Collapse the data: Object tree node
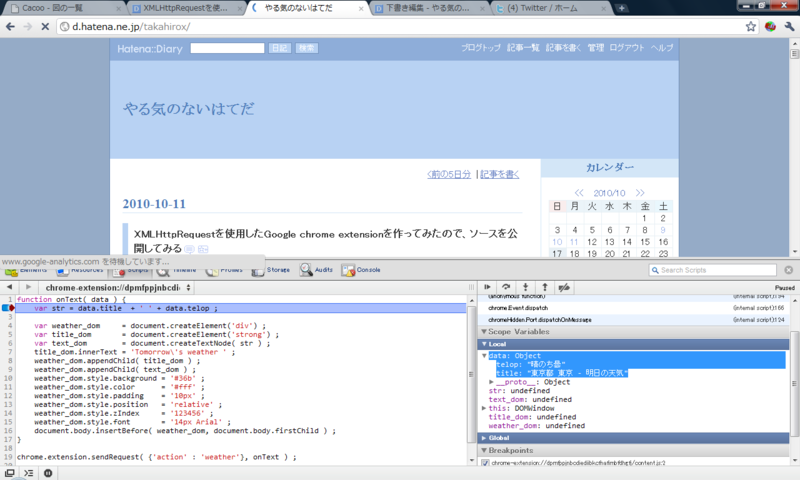 click(484, 356)
